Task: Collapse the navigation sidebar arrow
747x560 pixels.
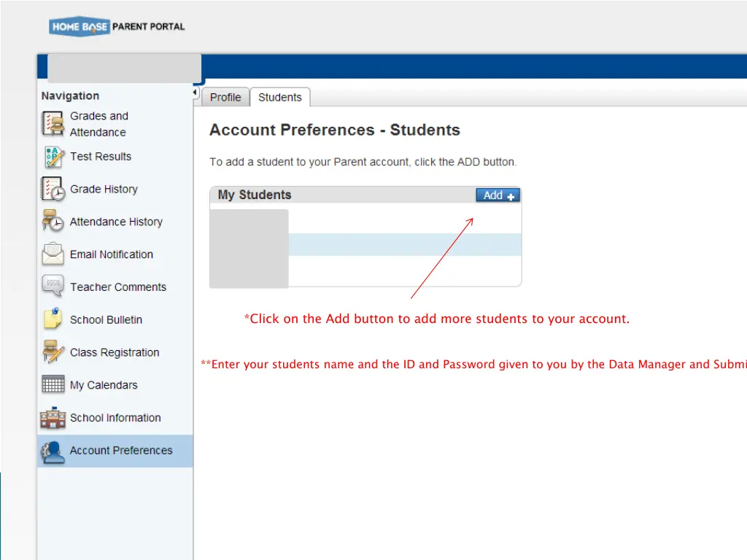Action: [x=196, y=93]
